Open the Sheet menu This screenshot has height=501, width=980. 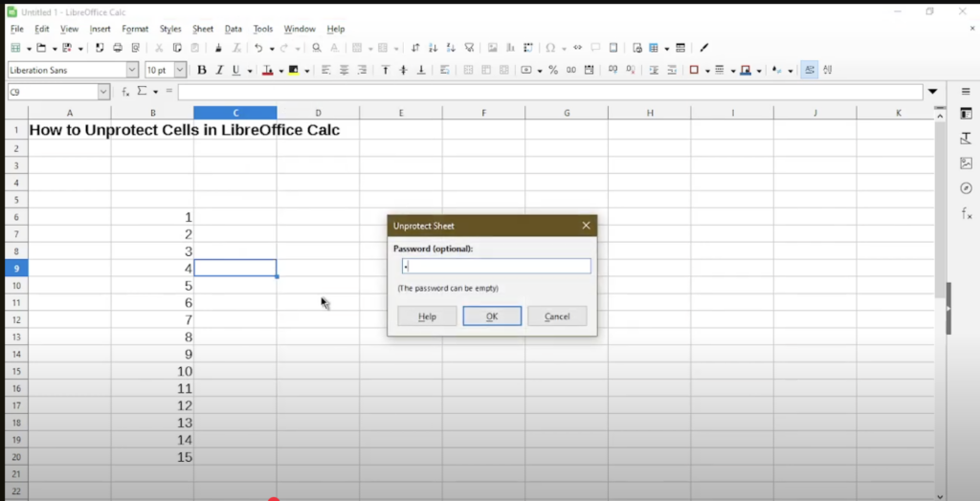coord(203,29)
